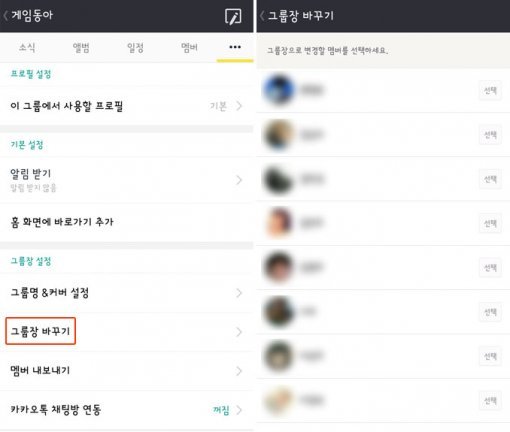Open 그룹명 & 커버 설정 chevron
Image resolution: width=510 pixels, height=432 pixels.
coord(239,293)
